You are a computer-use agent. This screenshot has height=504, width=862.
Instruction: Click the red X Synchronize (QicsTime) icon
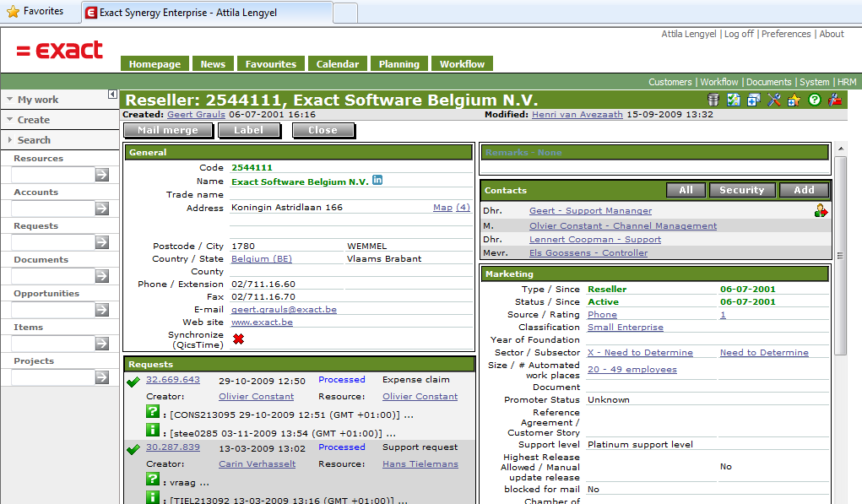(x=238, y=339)
